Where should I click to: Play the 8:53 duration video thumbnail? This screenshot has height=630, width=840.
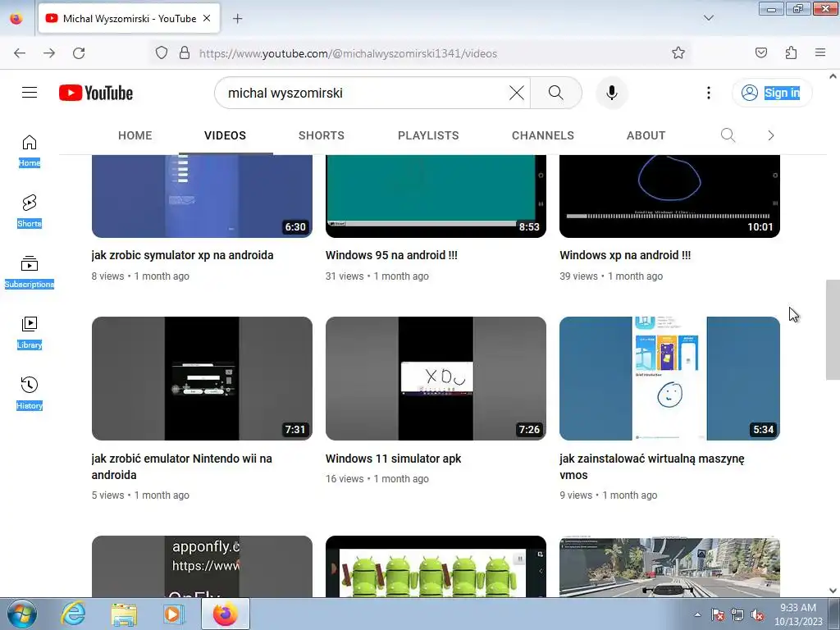436,196
